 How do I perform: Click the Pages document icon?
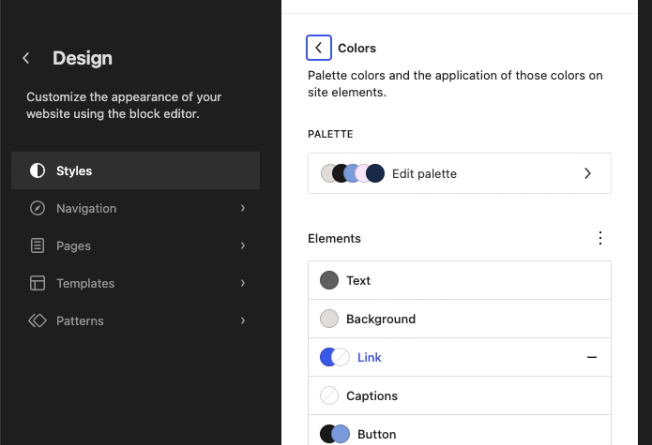(38, 246)
